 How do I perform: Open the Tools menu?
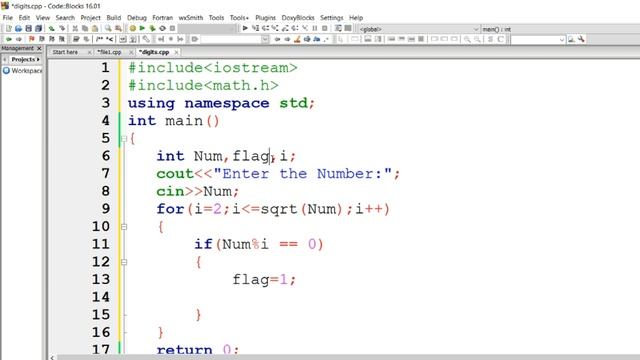click(x=216, y=18)
